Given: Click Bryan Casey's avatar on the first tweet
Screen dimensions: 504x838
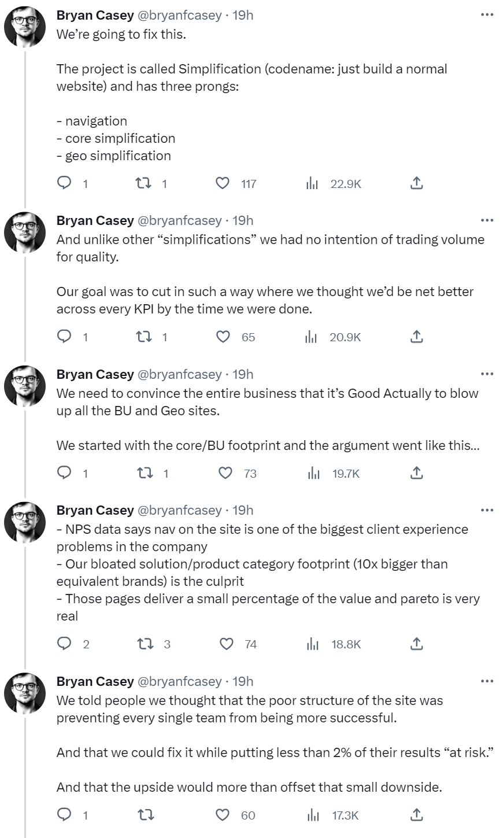Looking at the screenshot, I should coord(25,26).
